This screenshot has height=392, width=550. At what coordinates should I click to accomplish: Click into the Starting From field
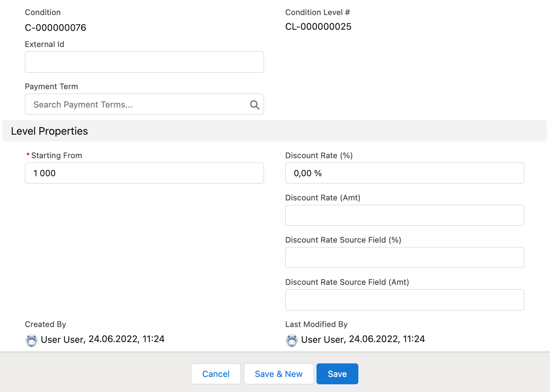tap(144, 173)
